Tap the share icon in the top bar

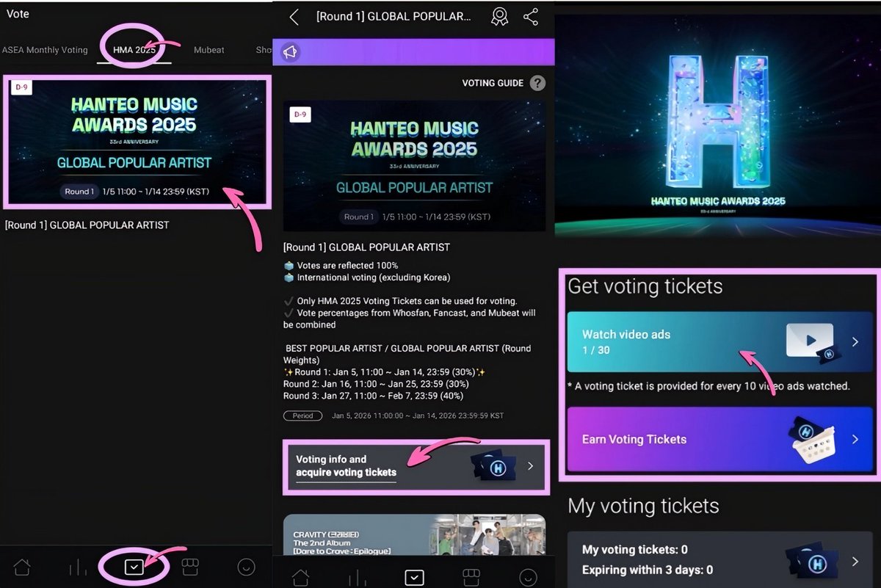531,16
